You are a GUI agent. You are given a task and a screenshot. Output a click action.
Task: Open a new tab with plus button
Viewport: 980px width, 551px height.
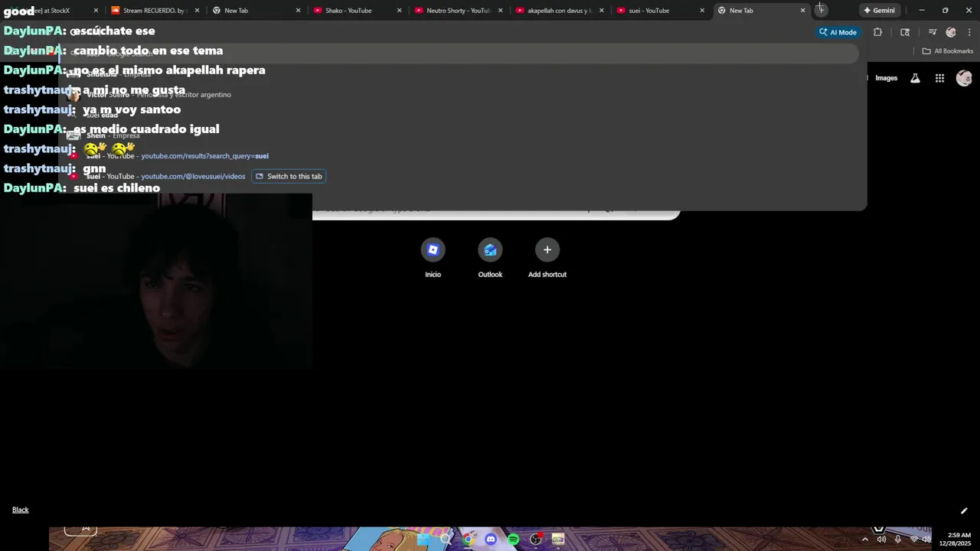tap(820, 9)
